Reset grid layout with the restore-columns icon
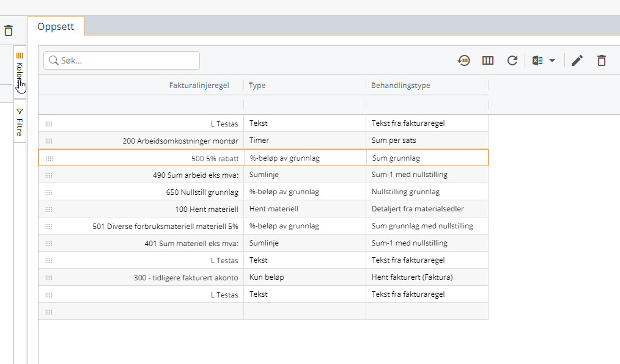The width and height of the screenshot is (620, 364). [463, 60]
